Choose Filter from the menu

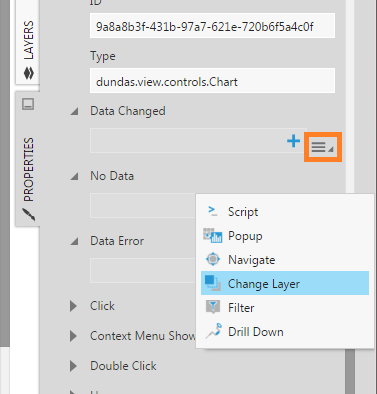pos(285,308)
